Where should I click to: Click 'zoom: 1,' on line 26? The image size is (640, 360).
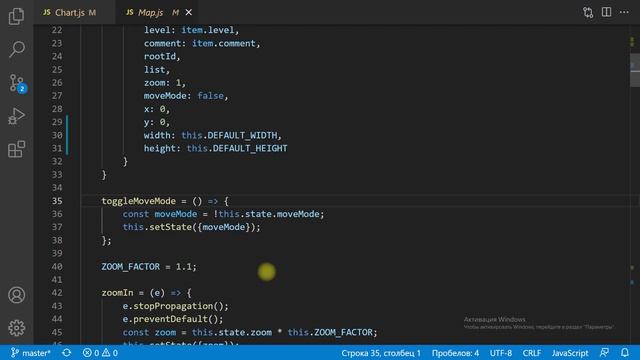point(165,82)
